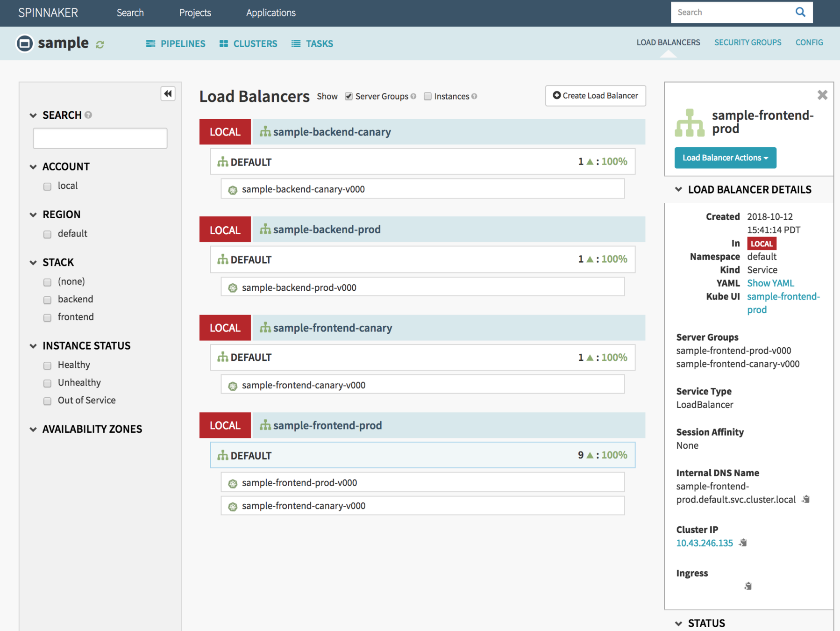The height and width of the screenshot is (631, 840).
Task: Click the search magnifier icon in top bar
Action: pyautogui.click(x=800, y=12)
